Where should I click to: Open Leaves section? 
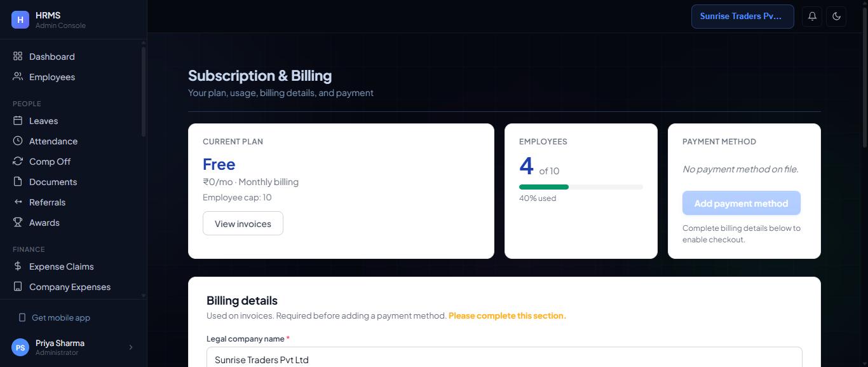tap(71, 121)
